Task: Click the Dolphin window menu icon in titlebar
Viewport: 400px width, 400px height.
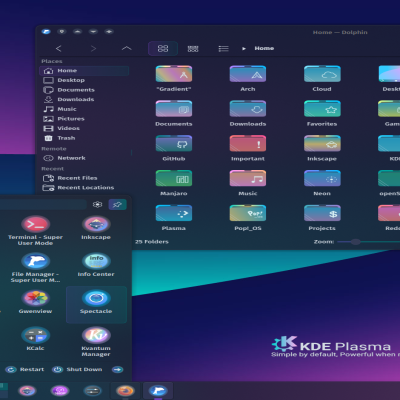Action: coord(46,32)
